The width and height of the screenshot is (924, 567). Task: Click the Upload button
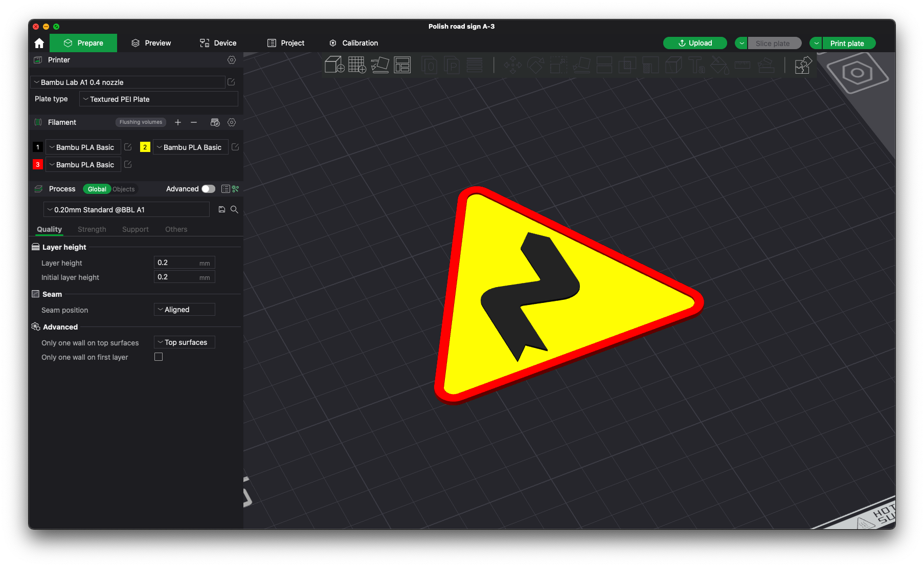tap(695, 43)
